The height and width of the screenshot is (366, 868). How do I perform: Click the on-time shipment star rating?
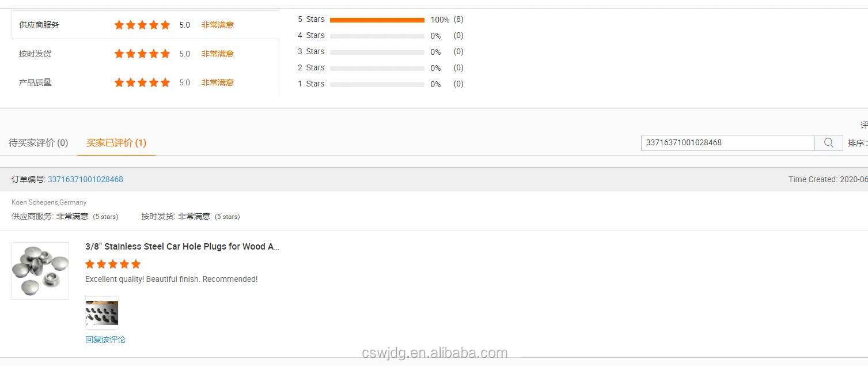142,54
